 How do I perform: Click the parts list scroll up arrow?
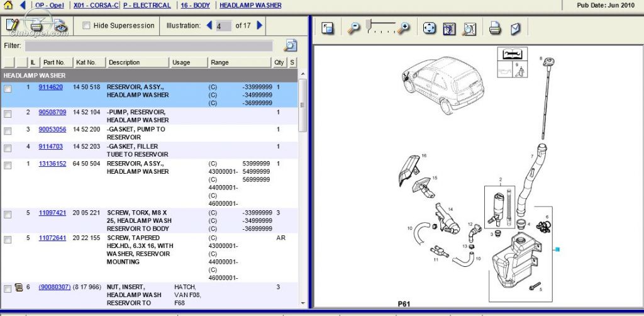tap(303, 74)
